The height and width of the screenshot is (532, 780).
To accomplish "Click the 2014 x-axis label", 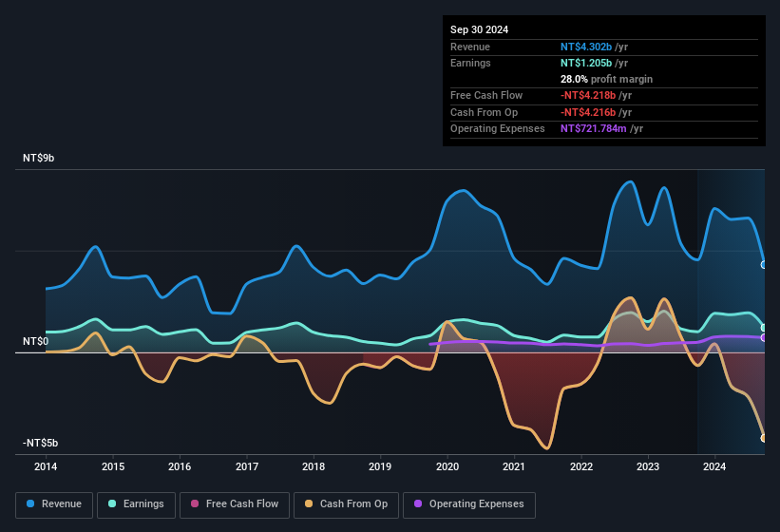I will [x=46, y=466].
